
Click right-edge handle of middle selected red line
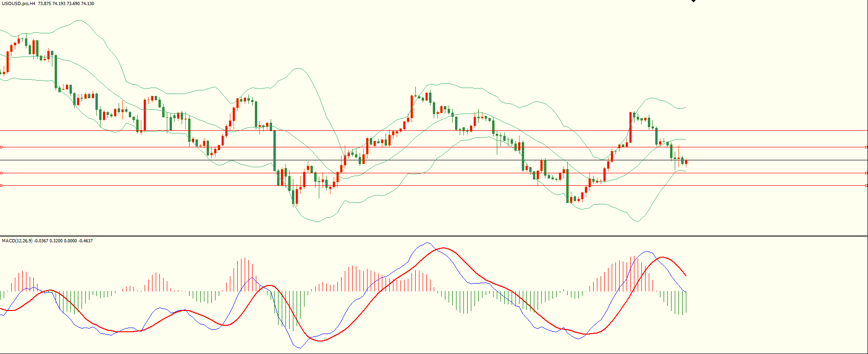(x=867, y=173)
